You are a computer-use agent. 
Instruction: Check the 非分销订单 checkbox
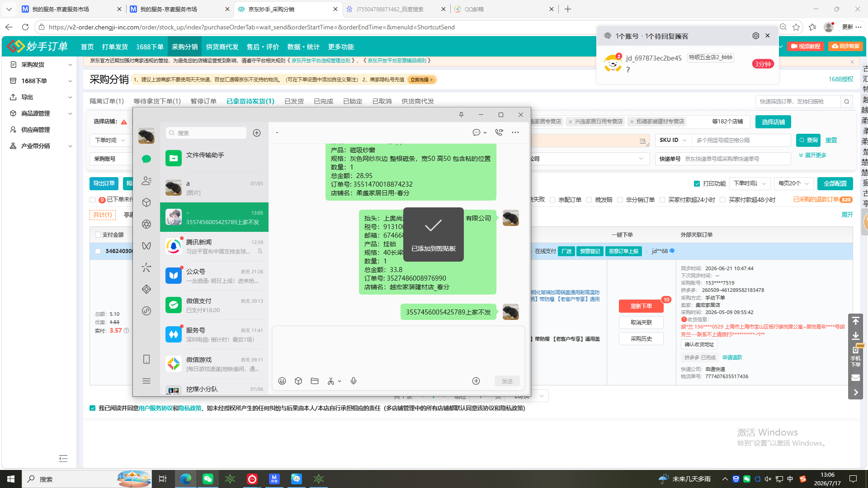(x=620, y=200)
